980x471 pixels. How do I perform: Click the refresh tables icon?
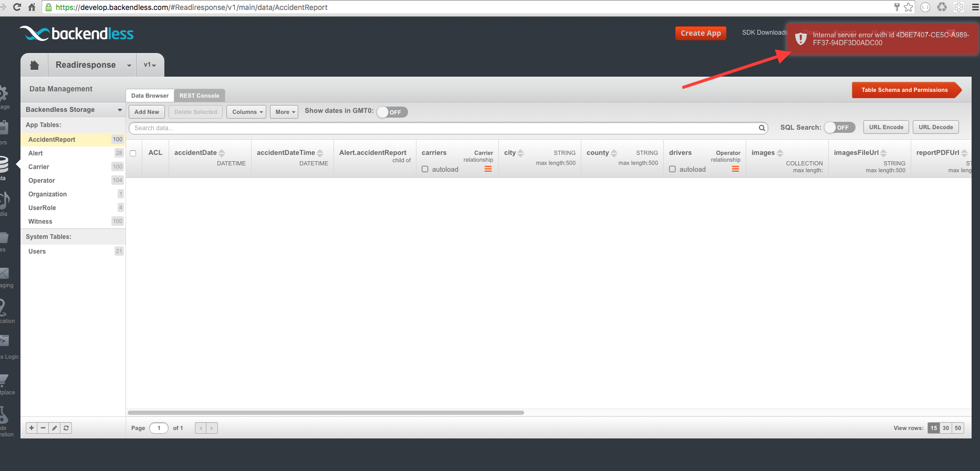point(66,428)
